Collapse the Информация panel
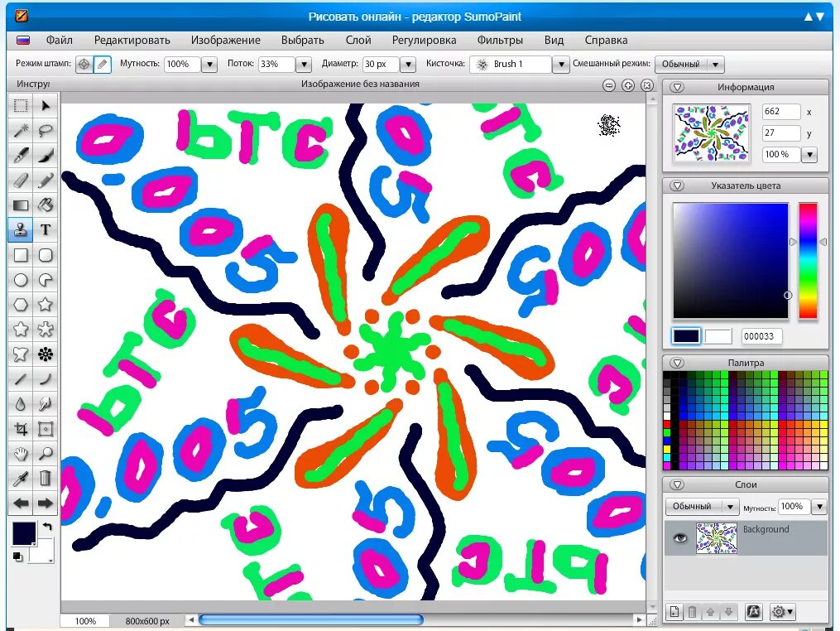The image size is (840, 631). tap(678, 87)
